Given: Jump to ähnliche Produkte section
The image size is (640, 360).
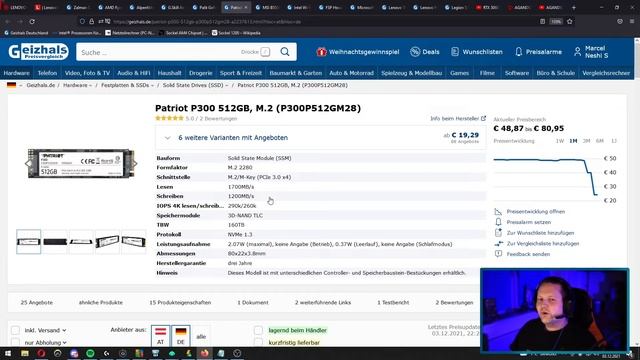Looking at the screenshot, I should pos(101,302).
